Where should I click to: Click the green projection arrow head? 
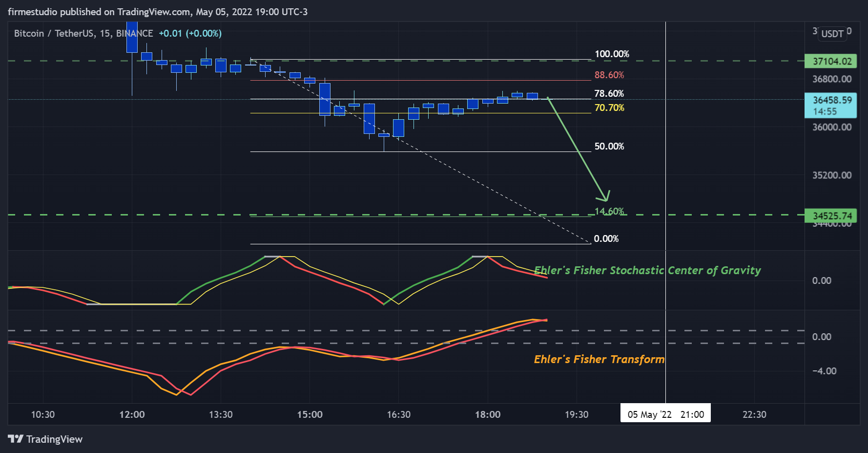pyautogui.click(x=604, y=196)
